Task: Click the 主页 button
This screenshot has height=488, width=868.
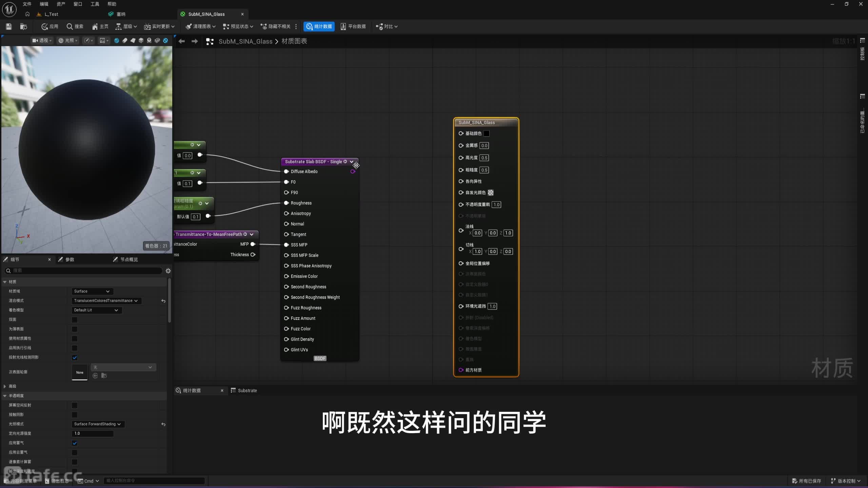Action: pyautogui.click(x=100, y=26)
